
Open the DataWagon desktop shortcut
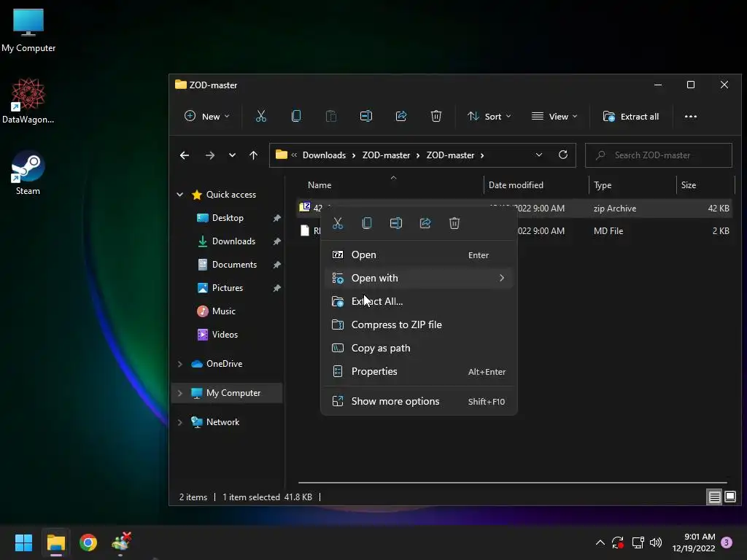(x=28, y=101)
